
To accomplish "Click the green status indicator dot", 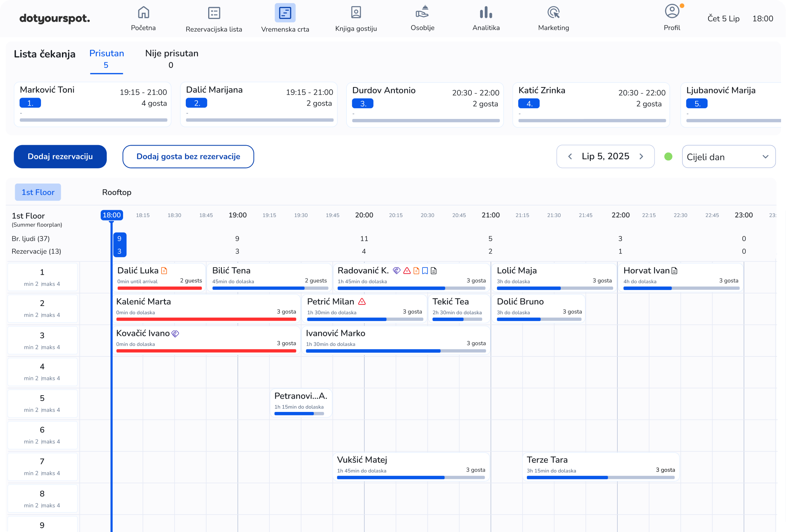I will [x=668, y=157].
